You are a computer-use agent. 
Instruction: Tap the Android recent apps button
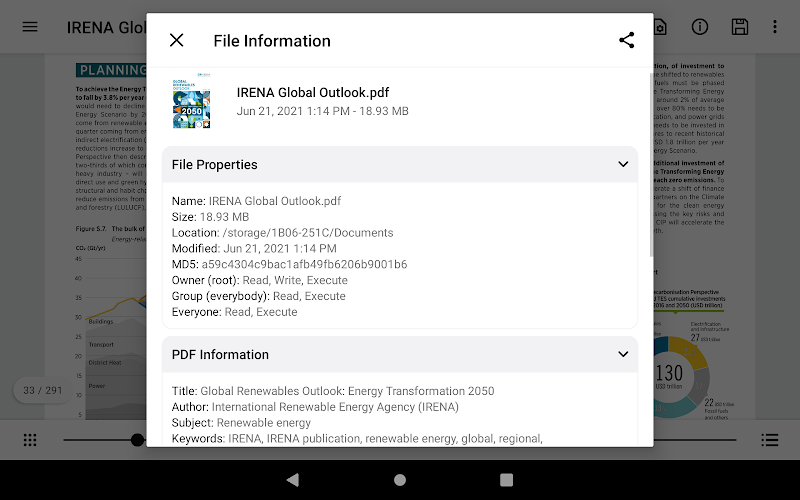coord(506,480)
